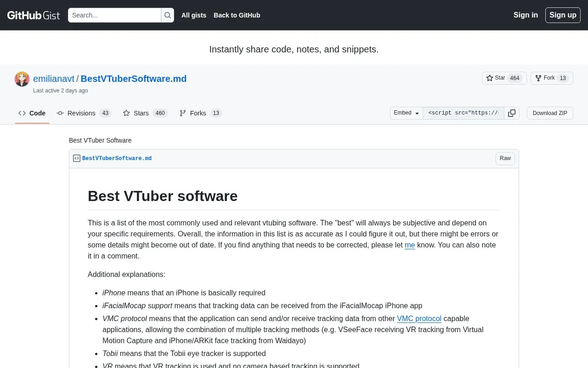This screenshot has width=588, height=368.
Task: Click the star count 464
Action: click(514, 78)
